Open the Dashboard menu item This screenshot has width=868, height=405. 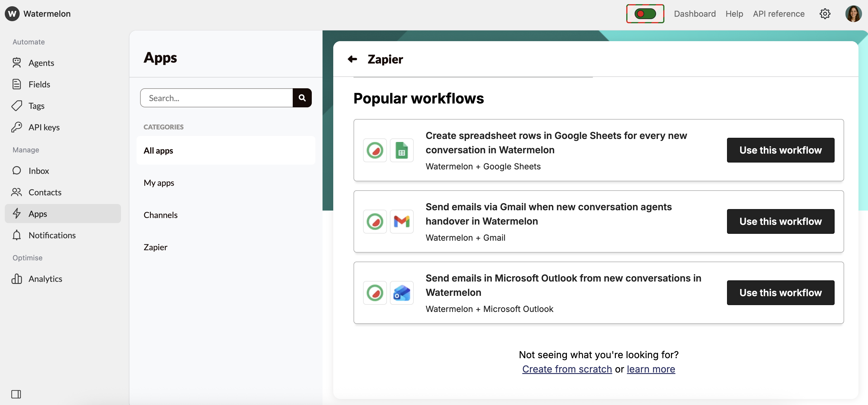pos(695,14)
